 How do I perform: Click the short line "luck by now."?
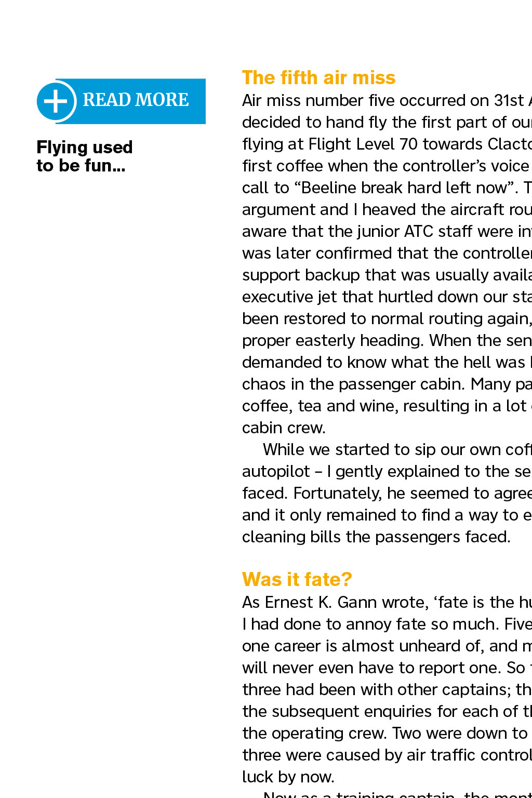(x=288, y=777)
